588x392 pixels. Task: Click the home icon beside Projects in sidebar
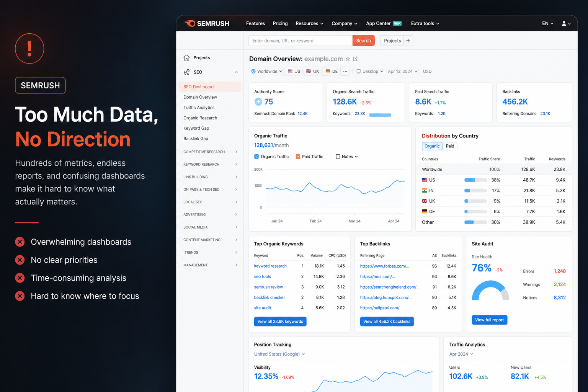(186, 58)
